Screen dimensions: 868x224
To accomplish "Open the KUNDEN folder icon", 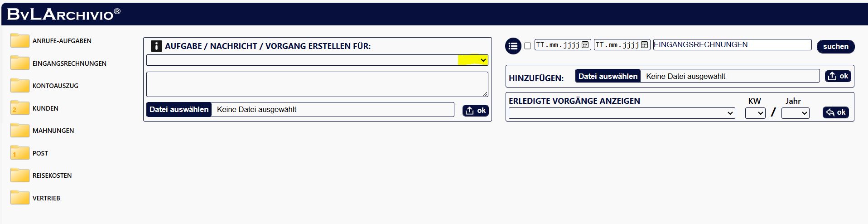I will (19, 108).
